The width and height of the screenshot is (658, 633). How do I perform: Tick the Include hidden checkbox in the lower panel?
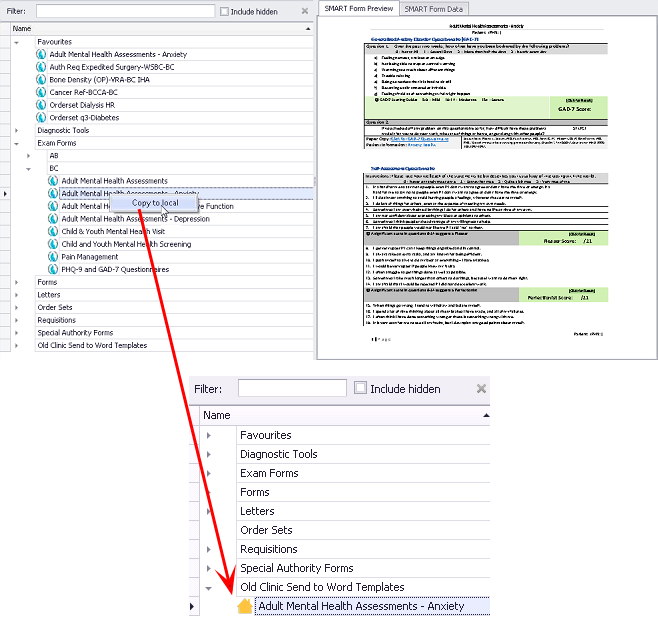pos(360,387)
